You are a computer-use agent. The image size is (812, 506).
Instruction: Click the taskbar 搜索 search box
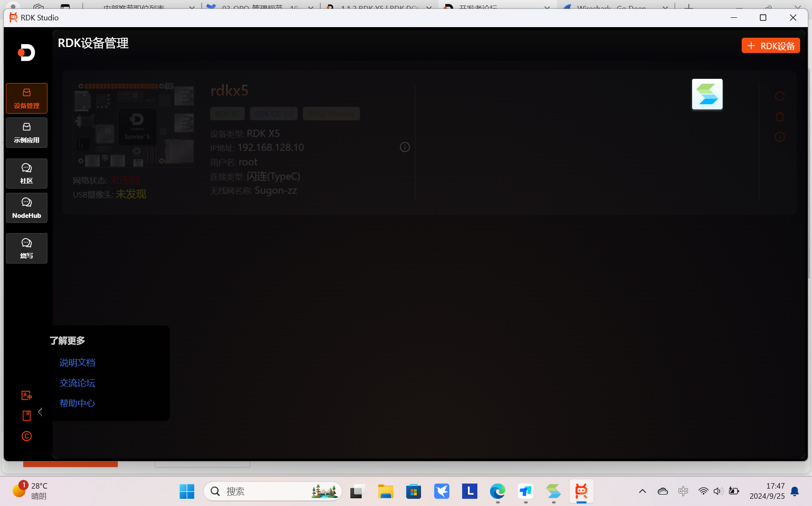tap(273, 492)
